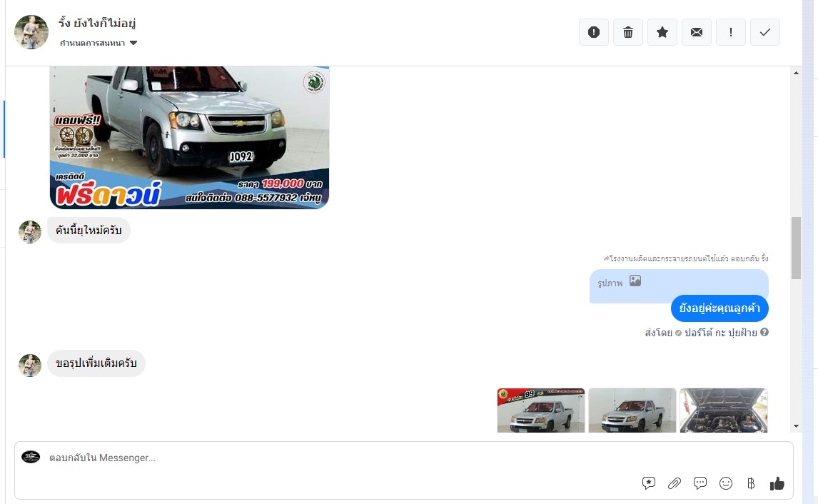
Task: Mark conversation as unread envelope icon
Action: pos(697,32)
